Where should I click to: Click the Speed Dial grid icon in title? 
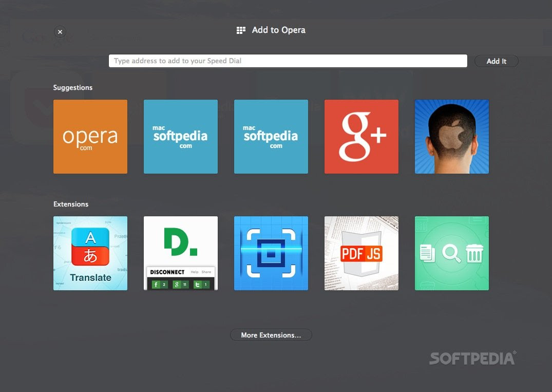(241, 30)
